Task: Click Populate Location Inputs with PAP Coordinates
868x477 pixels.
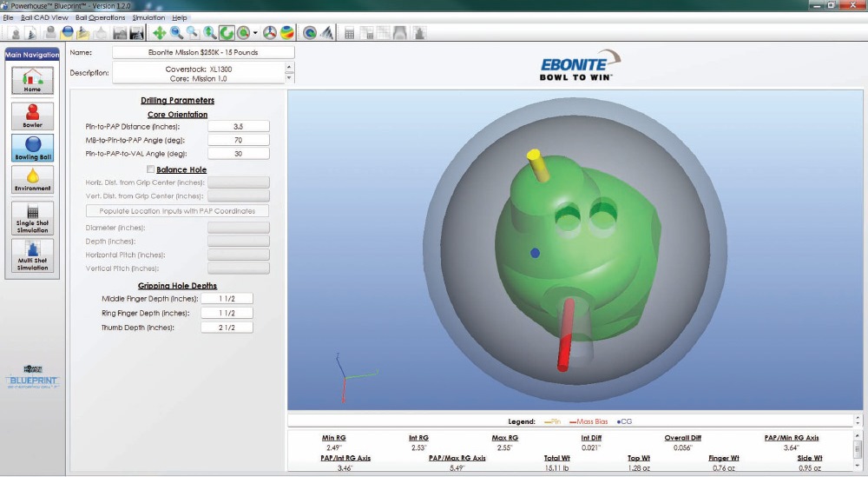Action: tap(177, 211)
